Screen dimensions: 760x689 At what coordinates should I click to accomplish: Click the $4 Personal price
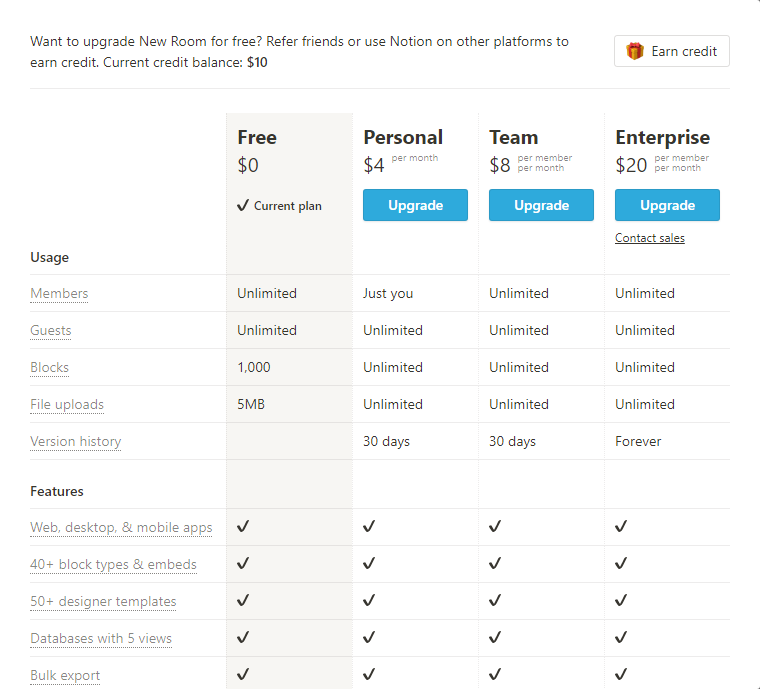[x=374, y=165]
